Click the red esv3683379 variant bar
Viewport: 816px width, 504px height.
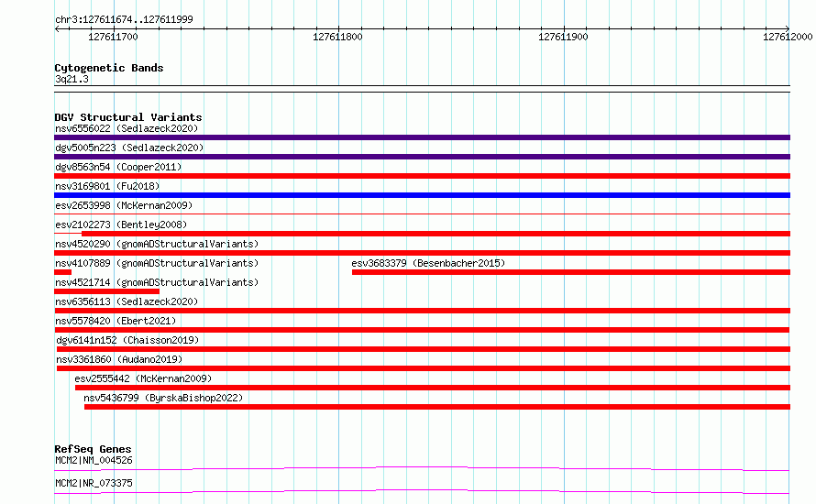(x=571, y=272)
